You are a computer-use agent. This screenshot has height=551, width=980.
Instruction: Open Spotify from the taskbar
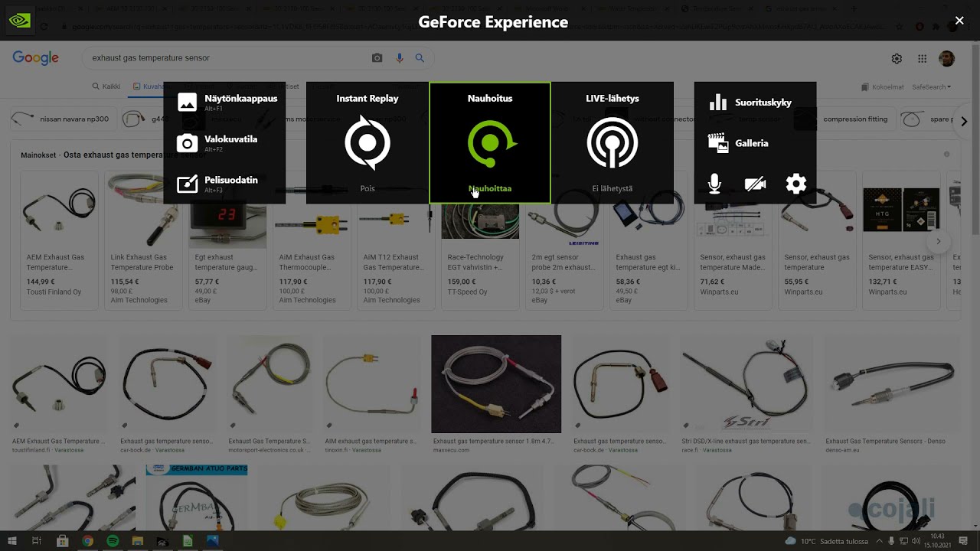(113, 541)
